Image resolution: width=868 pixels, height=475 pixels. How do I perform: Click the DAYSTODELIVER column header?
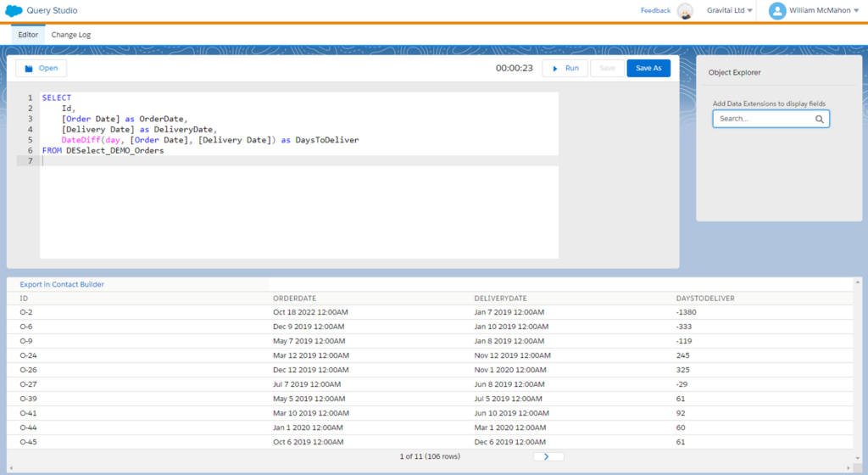pos(699,299)
